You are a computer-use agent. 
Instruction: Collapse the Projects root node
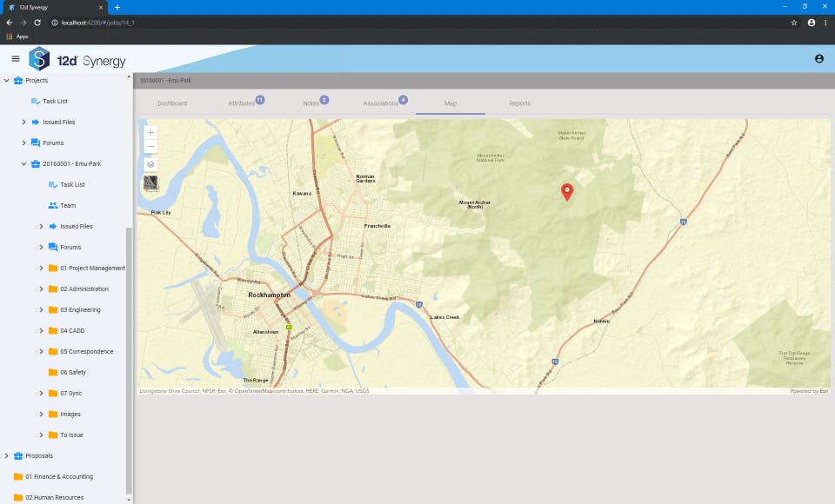[6, 80]
